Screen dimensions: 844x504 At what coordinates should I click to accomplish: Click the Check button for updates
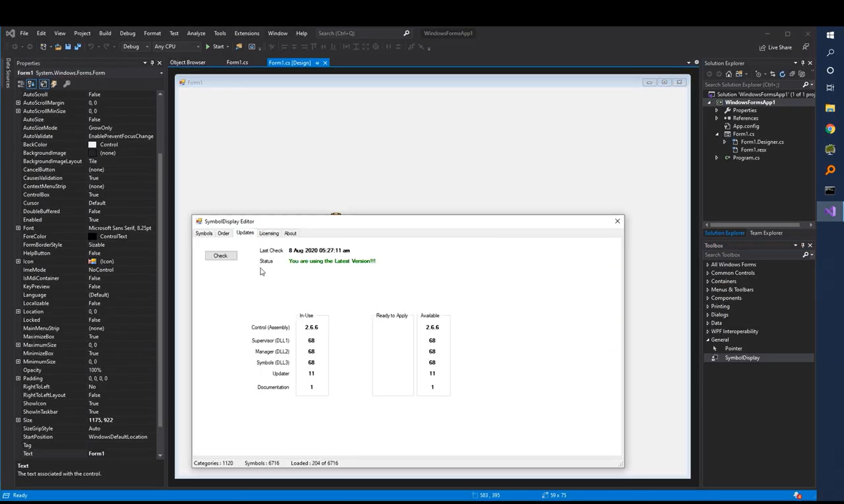click(x=221, y=256)
